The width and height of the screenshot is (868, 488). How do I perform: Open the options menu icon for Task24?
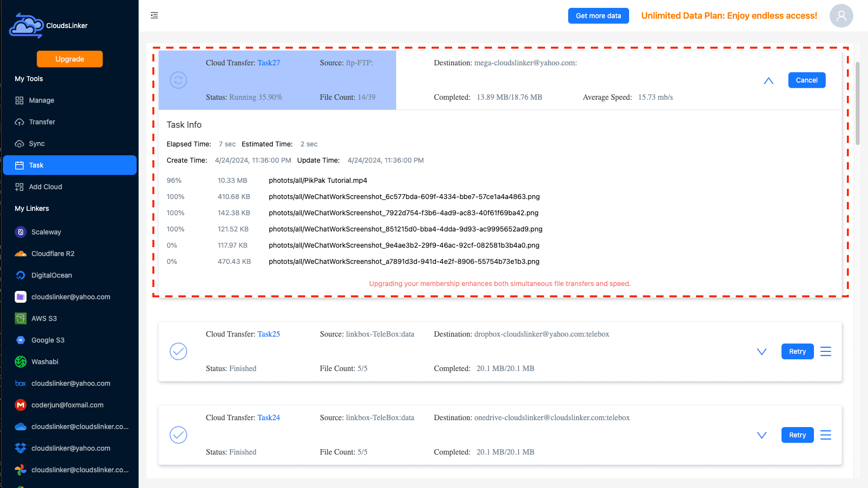[x=826, y=435]
